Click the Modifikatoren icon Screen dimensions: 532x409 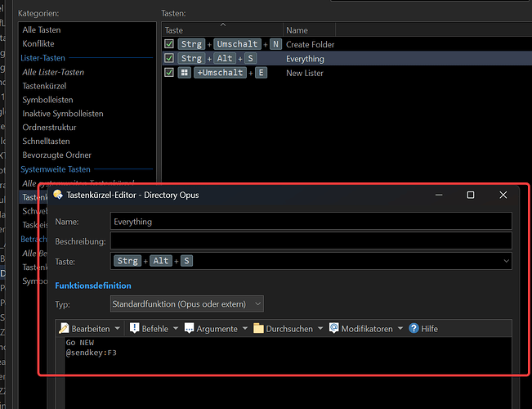click(x=334, y=328)
